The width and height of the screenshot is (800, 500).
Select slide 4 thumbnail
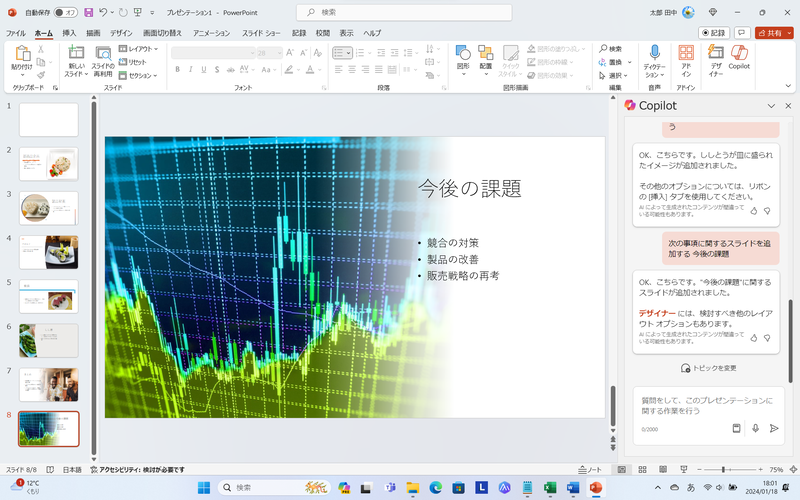[48, 252]
